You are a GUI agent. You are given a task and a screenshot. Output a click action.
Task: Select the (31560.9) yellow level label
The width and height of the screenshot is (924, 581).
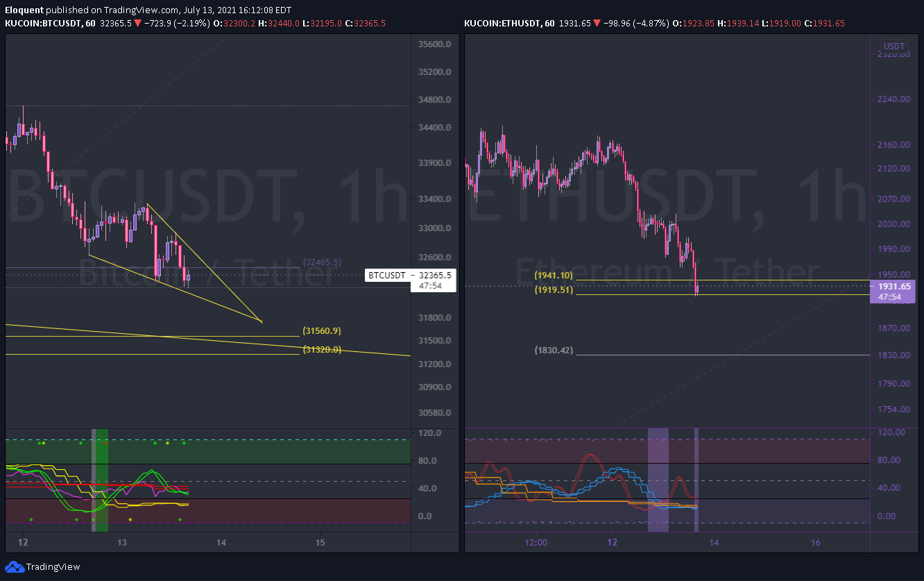click(322, 331)
